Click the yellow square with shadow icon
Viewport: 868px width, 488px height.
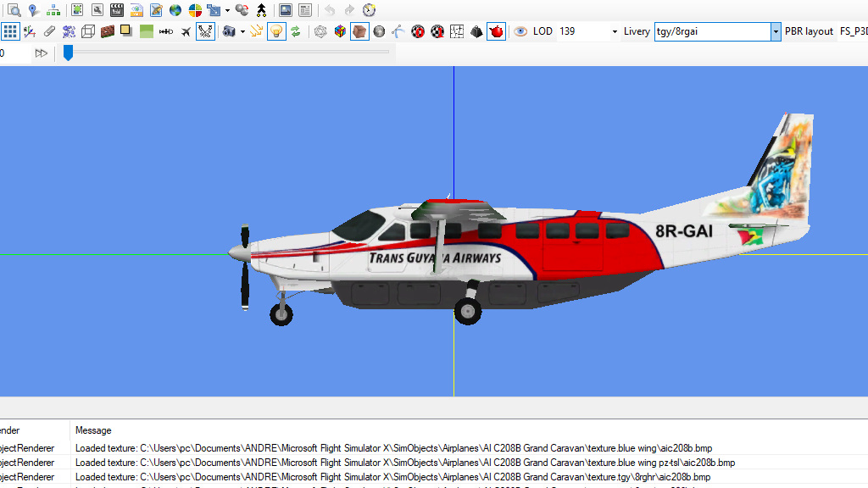click(x=127, y=31)
